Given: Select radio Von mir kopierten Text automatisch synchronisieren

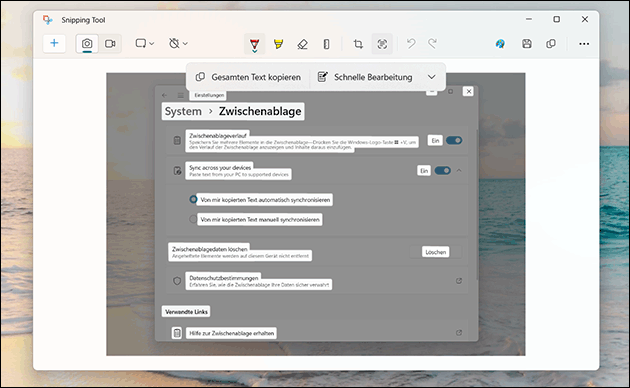Looking at the screenshot, I should pyautogui.click(x=193, y=199).
